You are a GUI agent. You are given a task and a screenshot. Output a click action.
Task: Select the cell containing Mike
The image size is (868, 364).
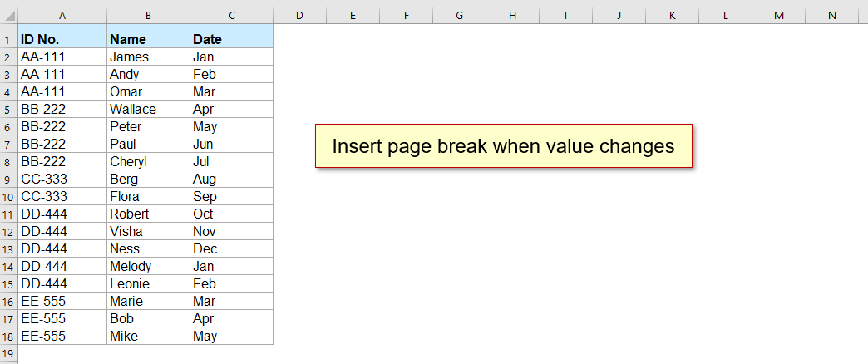coord(148,336)
